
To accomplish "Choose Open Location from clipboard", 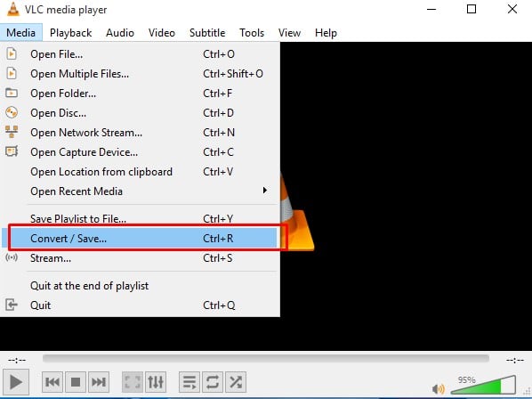I will tap(140, 172).
